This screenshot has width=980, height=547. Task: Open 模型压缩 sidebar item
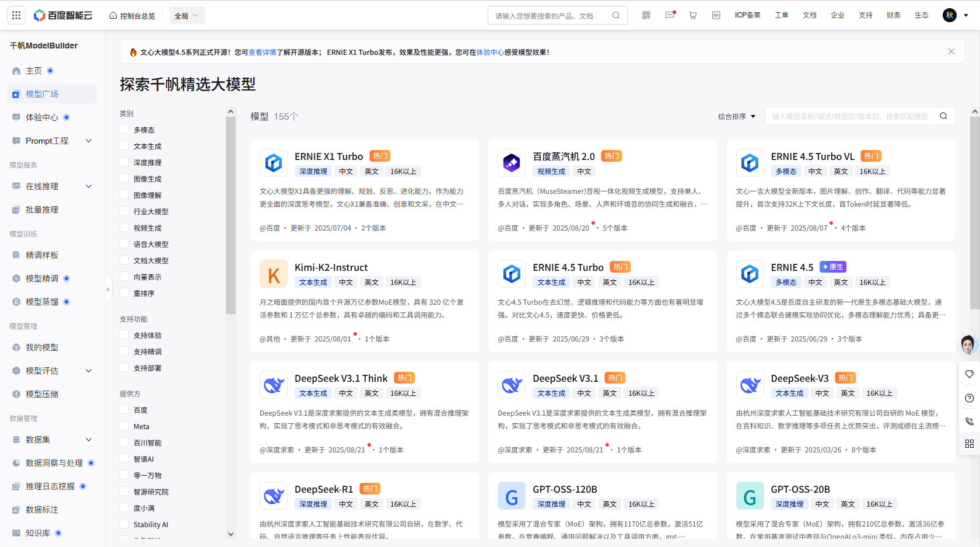tap(41, 394)
